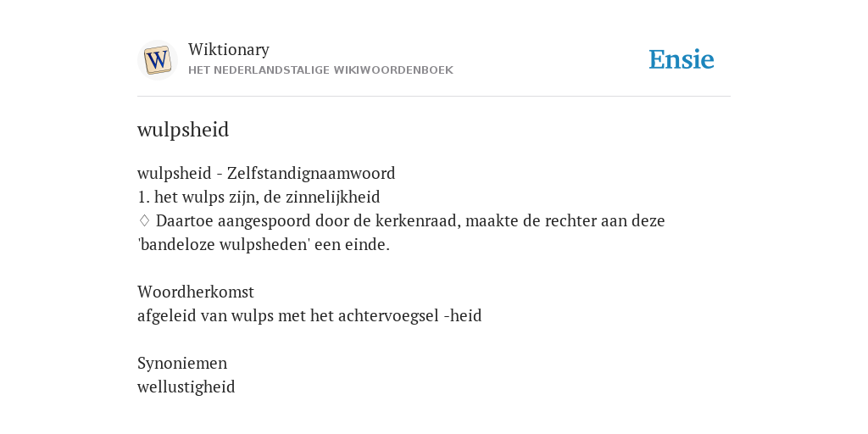Open the Ensie logo link
This screenshot has height=434, width=868.
click(681, 59)
